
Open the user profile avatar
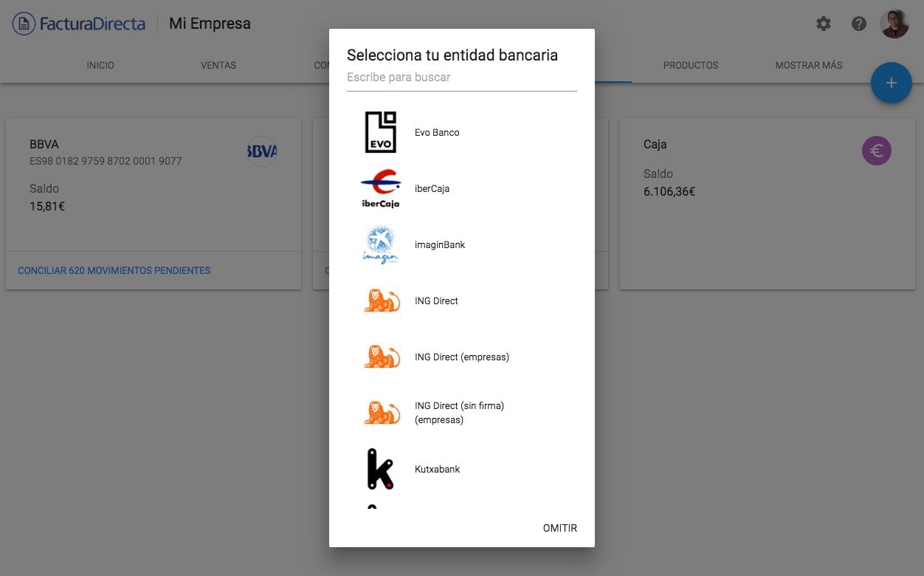click(x=894, y=24)
